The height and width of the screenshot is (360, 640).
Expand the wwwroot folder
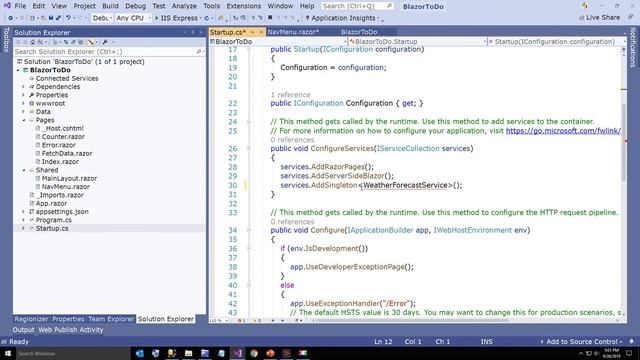(x=23, y=103)
